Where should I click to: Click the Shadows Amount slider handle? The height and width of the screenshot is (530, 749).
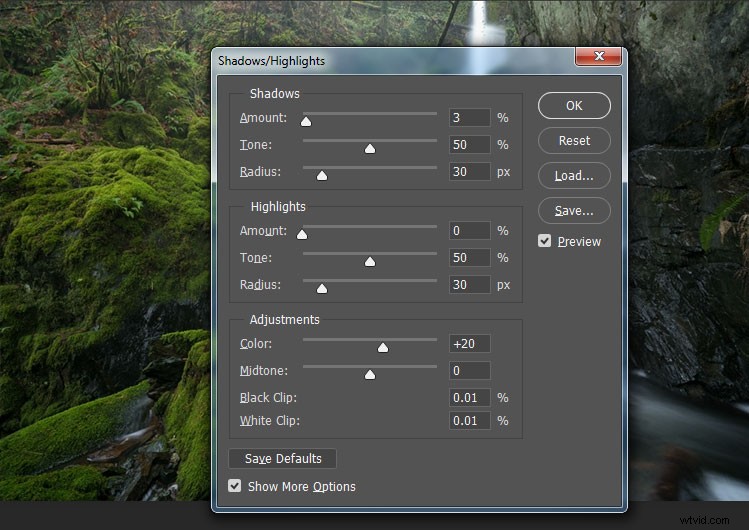(x=306, y=121)
